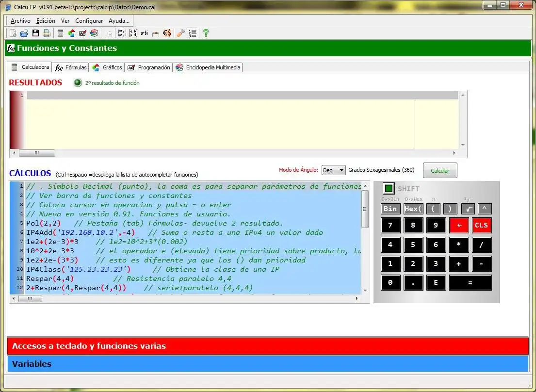Switch to the Enciclopedia Multimedia tab
The height and width of the screenshot is (392, 536).
tap(208, 67)
